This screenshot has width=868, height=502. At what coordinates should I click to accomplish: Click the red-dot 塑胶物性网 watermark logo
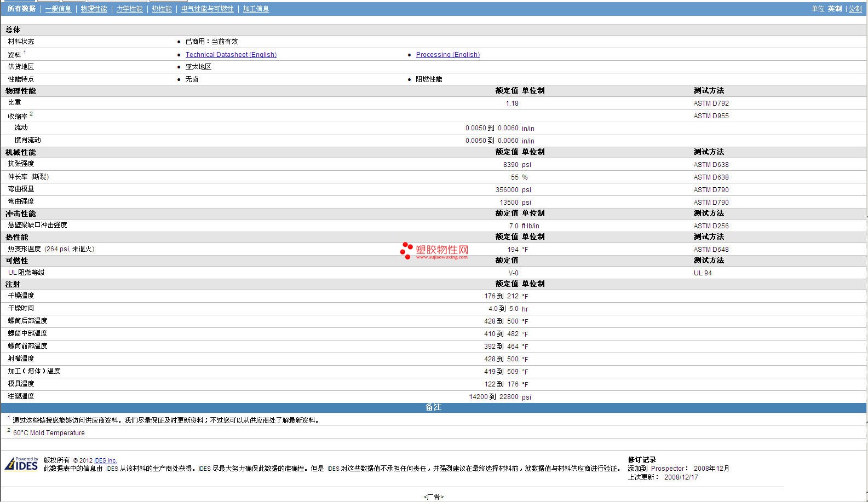[434, 251]
